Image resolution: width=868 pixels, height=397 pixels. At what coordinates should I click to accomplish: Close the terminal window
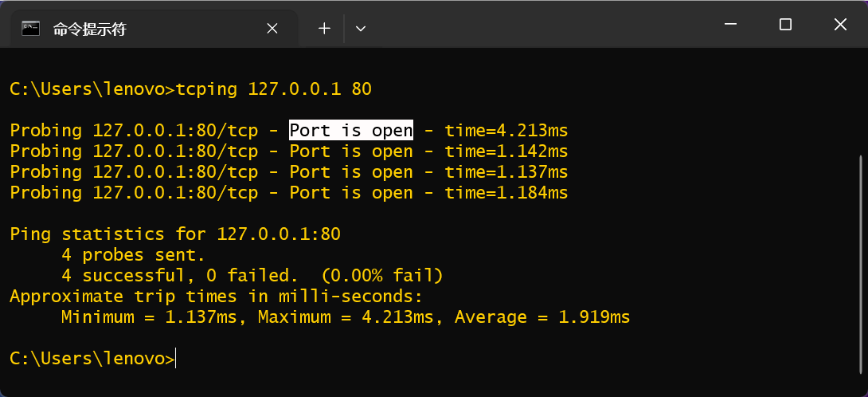(840, 25)
